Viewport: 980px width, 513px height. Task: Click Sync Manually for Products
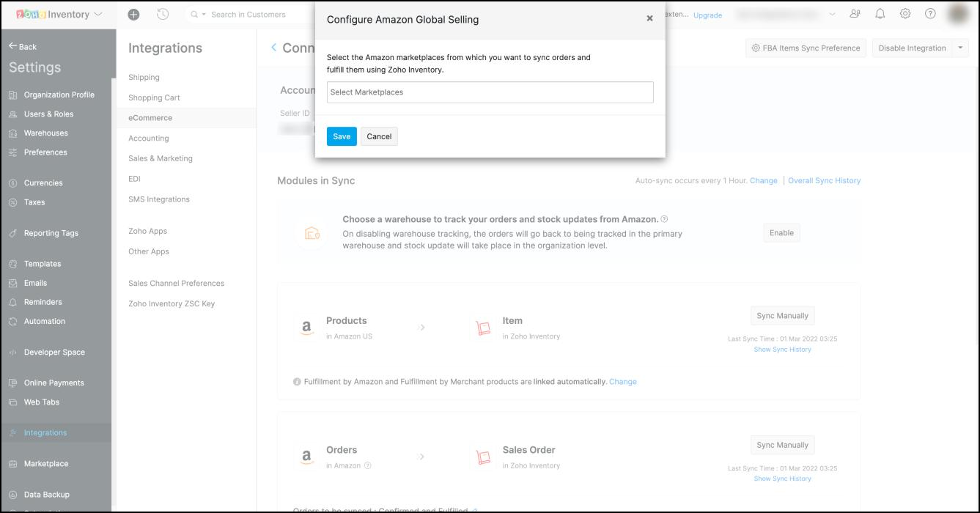782,316
